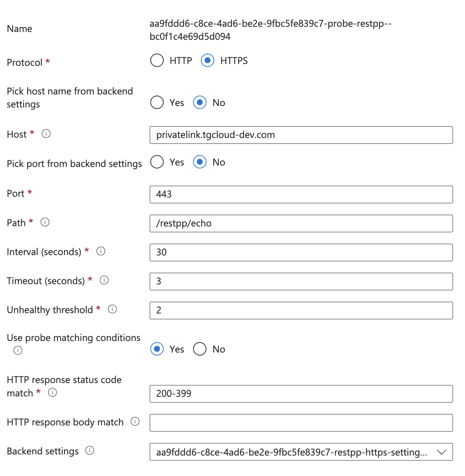The image size is (465, 476).
Task: Expand the Backend settings dropdown
Action: tap(301, 452)
